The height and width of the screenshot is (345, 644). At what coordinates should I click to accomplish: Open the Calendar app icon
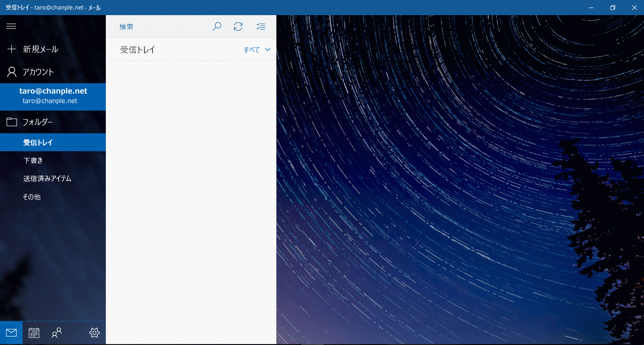point(34,333)
